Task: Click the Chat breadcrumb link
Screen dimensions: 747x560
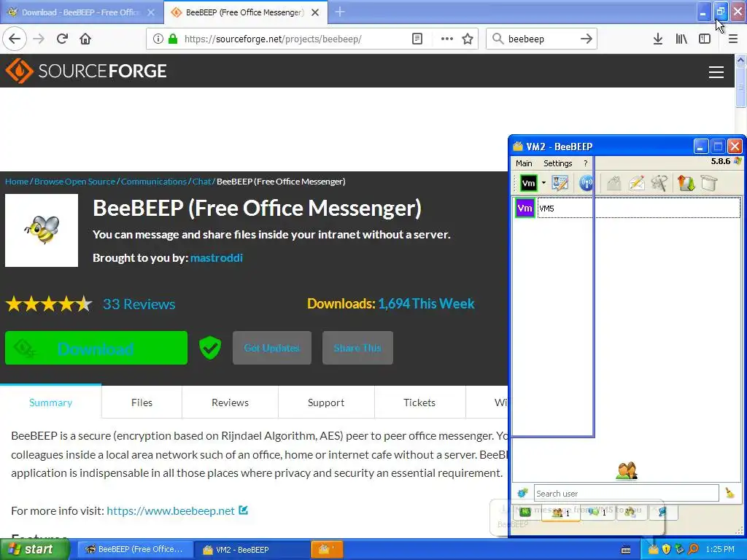Action: (201, 182)
